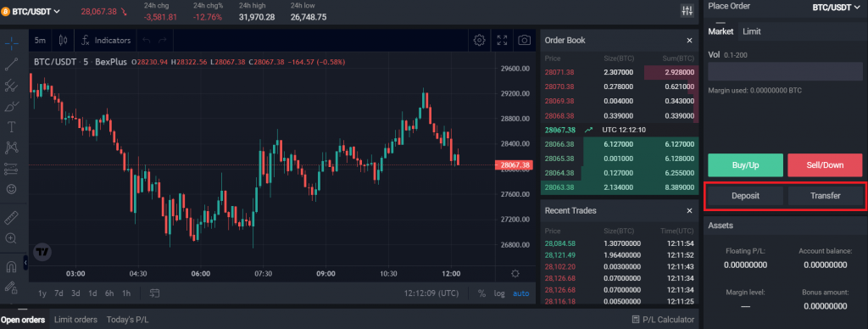The width and height of the screenshot is (868, 329).
Task: Switch to the Limit order tab
Action: 751,31
